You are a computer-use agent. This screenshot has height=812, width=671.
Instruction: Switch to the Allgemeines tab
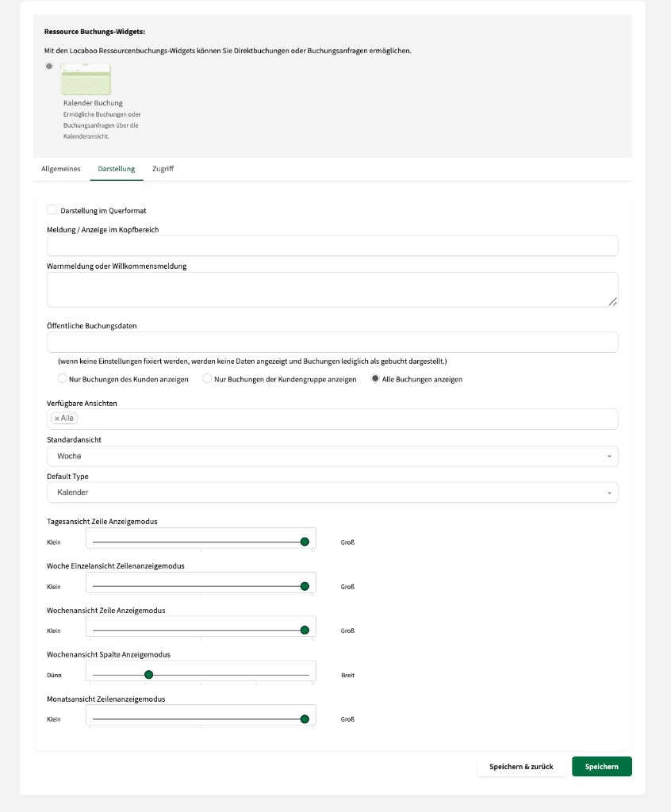tap(60, 168)
